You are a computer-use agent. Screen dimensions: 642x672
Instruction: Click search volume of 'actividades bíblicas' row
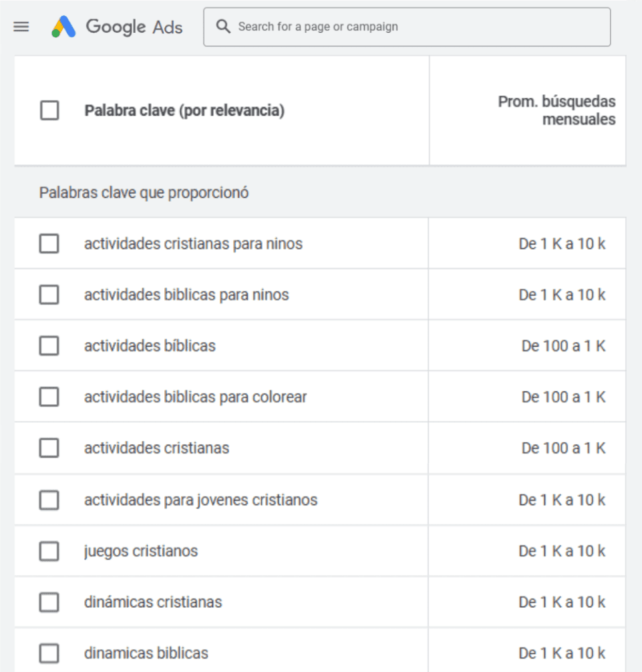point(563,346)
